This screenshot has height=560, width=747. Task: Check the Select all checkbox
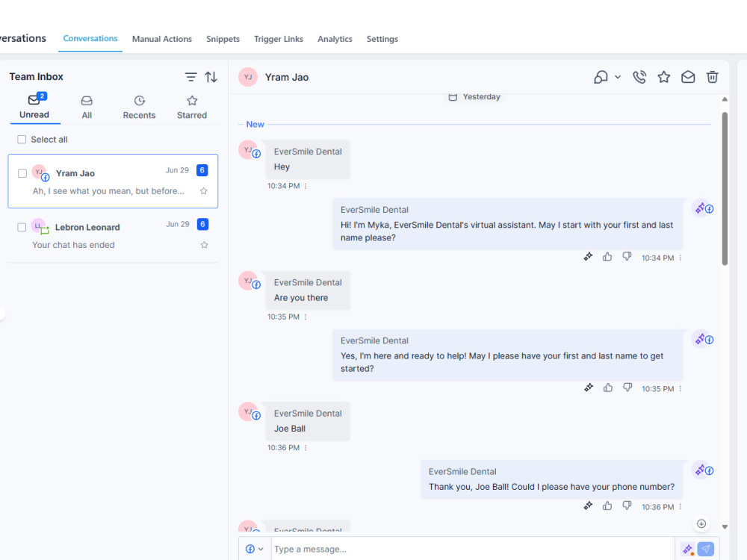click(22, 140)
